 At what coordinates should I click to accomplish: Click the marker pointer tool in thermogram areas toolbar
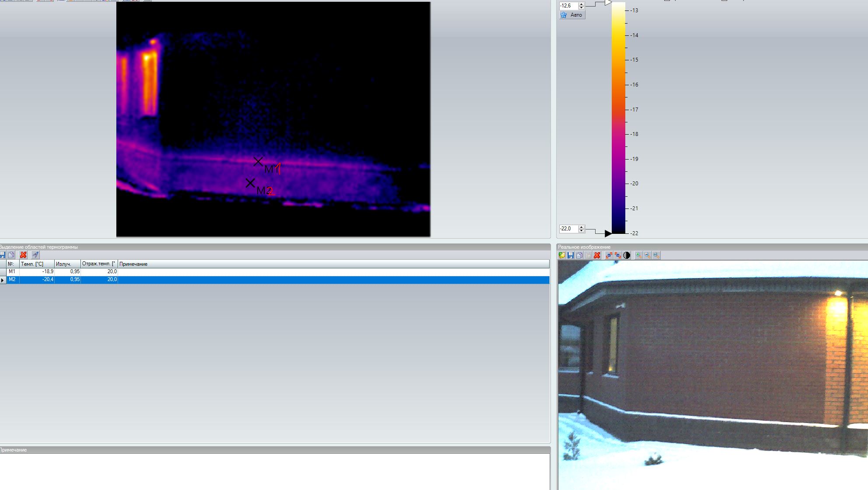[x=35, y=255]
